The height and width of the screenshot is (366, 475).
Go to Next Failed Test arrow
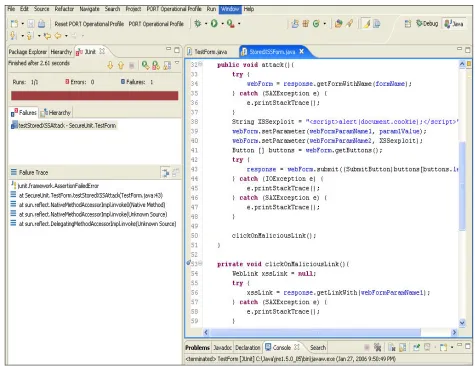[x=110, y=65]
